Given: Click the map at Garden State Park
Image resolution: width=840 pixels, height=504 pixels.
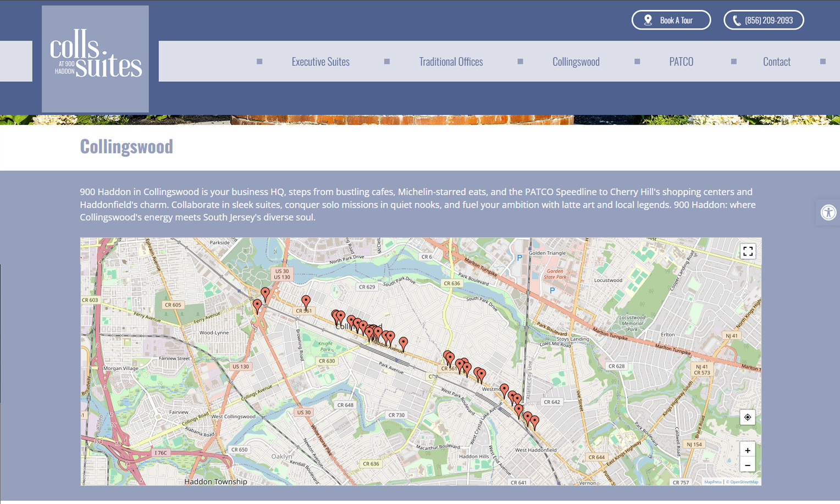Looking at the screenshot, I should click(554, 274).
